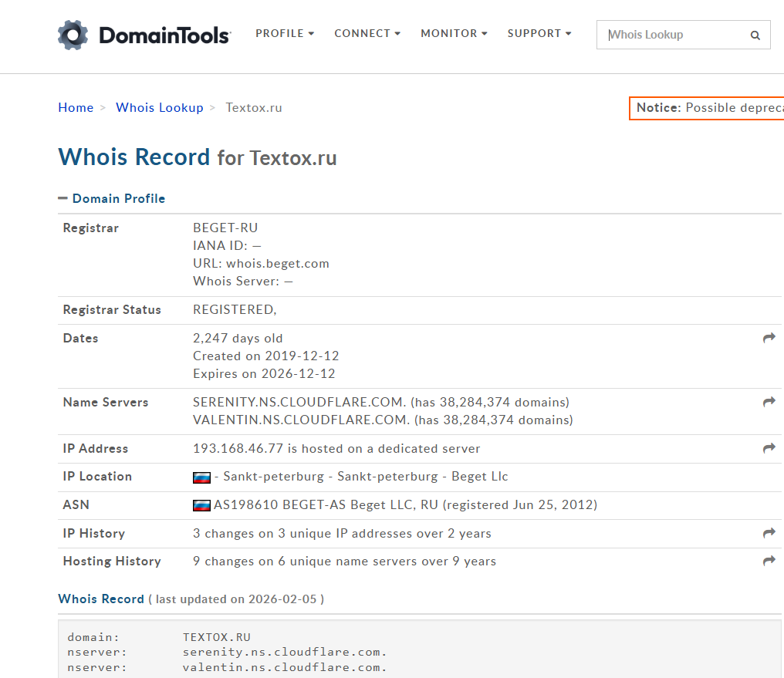Click the share arrow in Dates row
The width and height of the screenshot is (784, 678).
[x=769, y=338]
